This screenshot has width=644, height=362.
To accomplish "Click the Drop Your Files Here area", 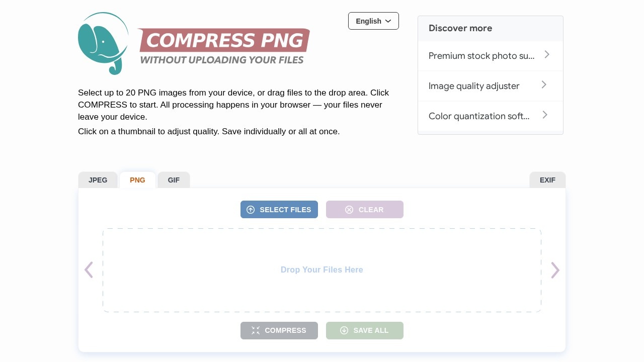I will [322, 270].
